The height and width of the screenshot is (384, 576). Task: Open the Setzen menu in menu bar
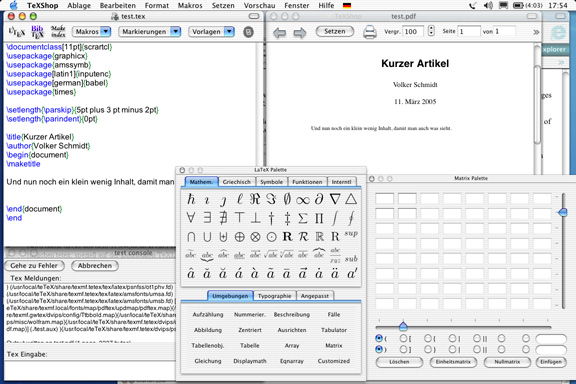[223, 6]
